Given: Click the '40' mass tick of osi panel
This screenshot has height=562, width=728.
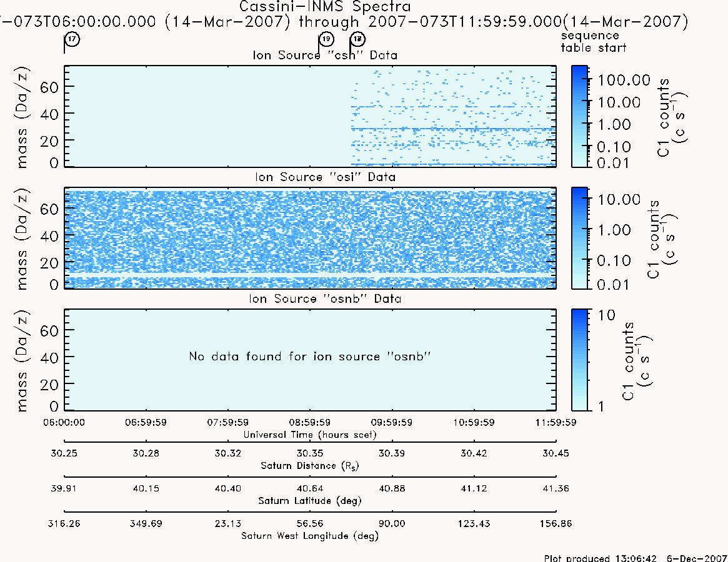Looking at the screenshot, I should pyautogui.click(x=49, y=236).
